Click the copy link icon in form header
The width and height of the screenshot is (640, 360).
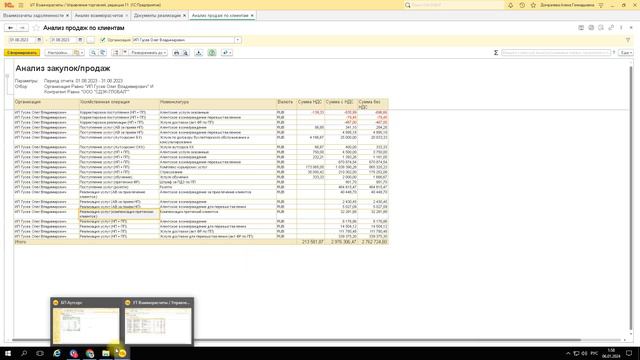pos(611,28)
